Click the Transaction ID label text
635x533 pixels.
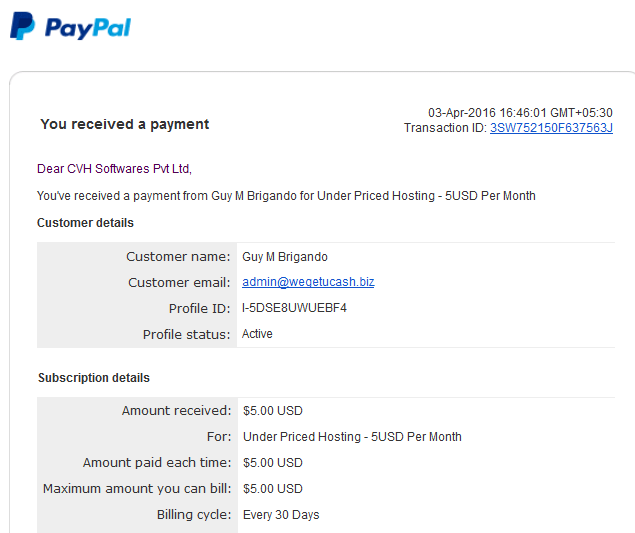(445, 128)
